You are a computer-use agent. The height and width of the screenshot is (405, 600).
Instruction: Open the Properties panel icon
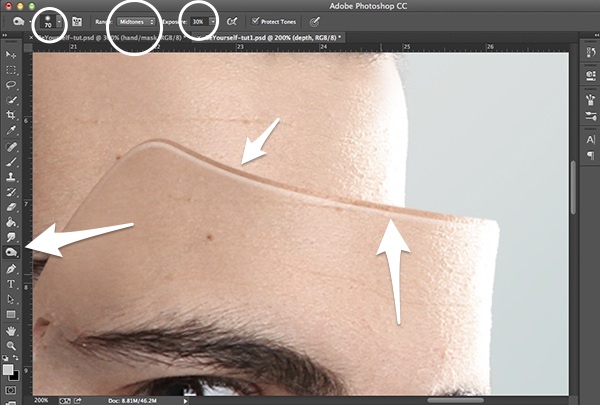[590, 75]
